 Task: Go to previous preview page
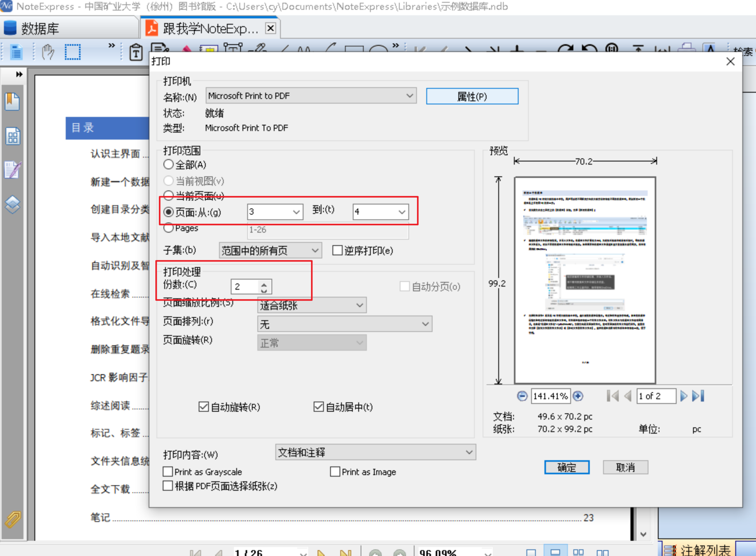(628, 396)
